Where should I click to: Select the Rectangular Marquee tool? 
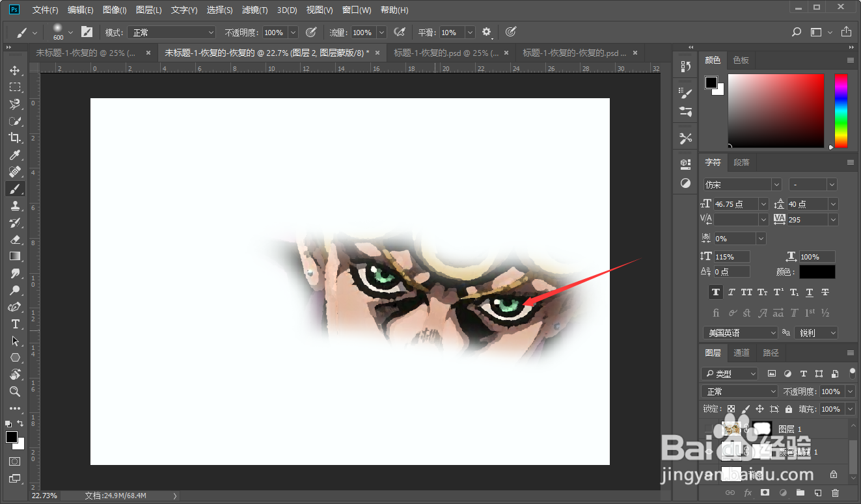pos(14,87)
